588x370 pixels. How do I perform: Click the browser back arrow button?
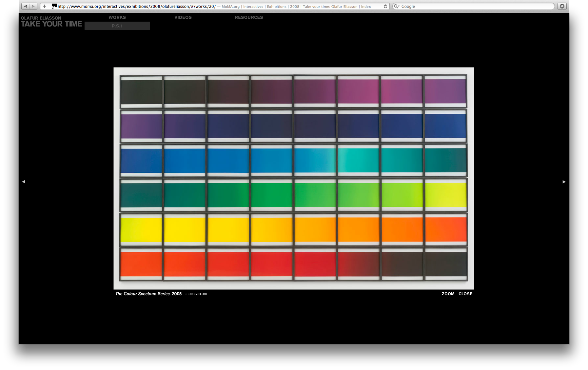coord(26,6)
